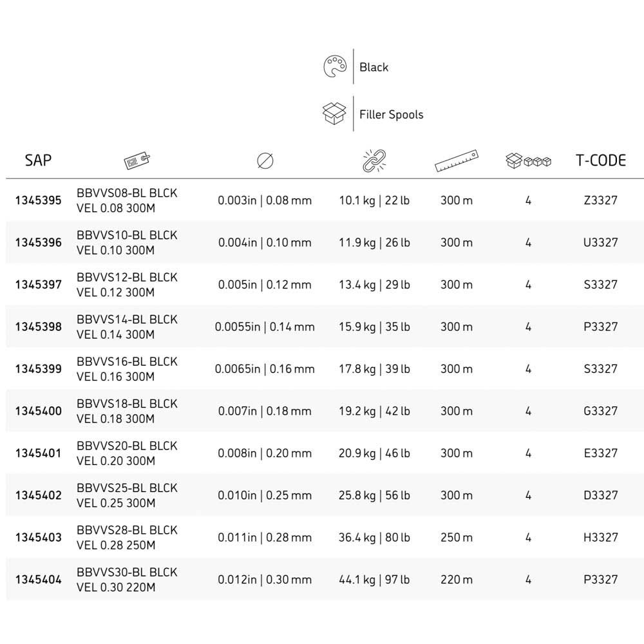This screenshot has width=644, height=644.
Task: Click the broken chain strength icon
Action: pos(374,160)
